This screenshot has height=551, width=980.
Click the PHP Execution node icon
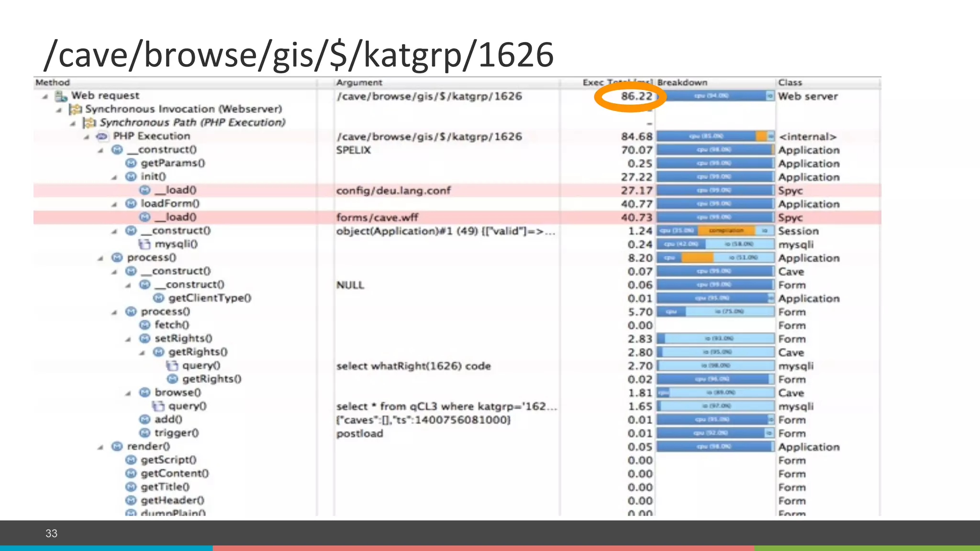pos(102,136)
